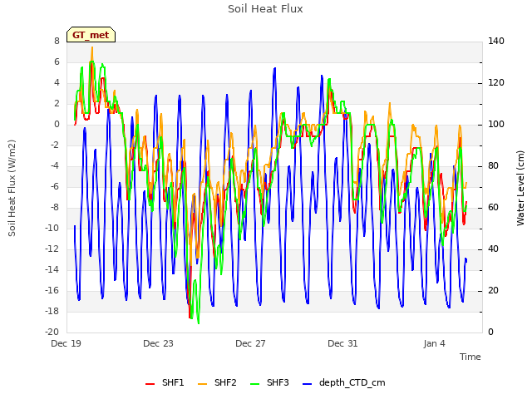The height and width of the screenshot is (399, 532).
Task: Click the 140 right-axis tick label
Action: click(x=496, y=41)
